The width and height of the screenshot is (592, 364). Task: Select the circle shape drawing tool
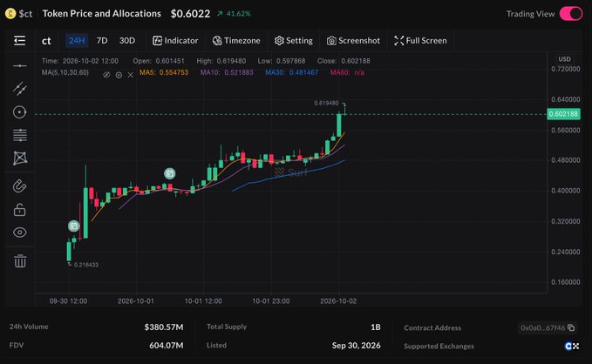20,112
